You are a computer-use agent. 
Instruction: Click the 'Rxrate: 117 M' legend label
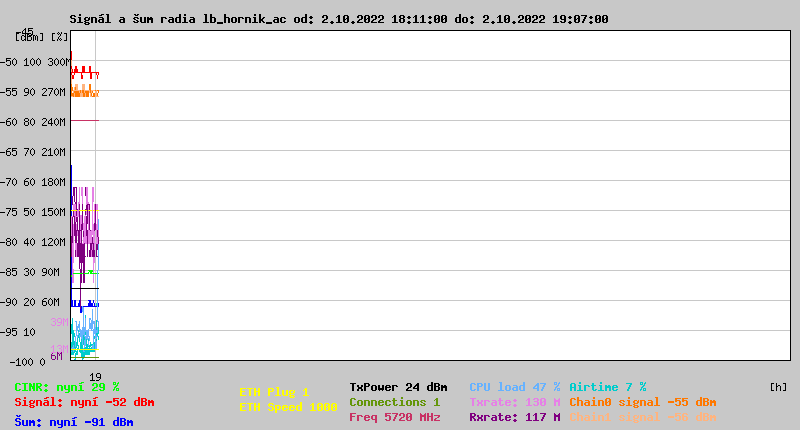point(515,417)
